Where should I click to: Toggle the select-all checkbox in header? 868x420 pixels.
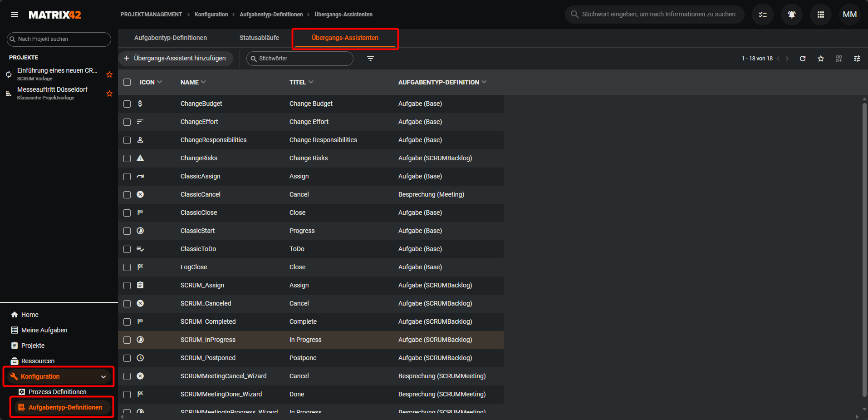pos(127,82)
